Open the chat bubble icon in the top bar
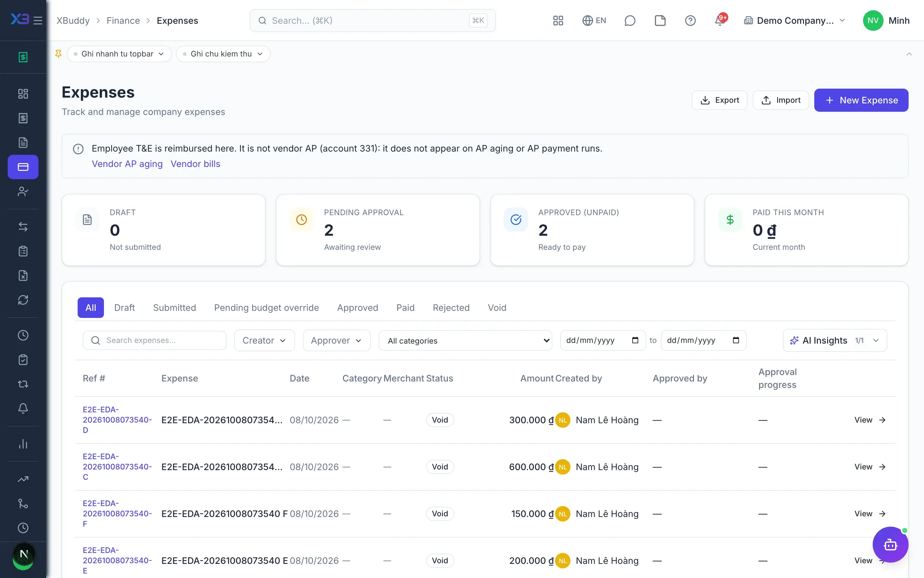This screenshot has height=578, width=924. [x=629, y=20]
